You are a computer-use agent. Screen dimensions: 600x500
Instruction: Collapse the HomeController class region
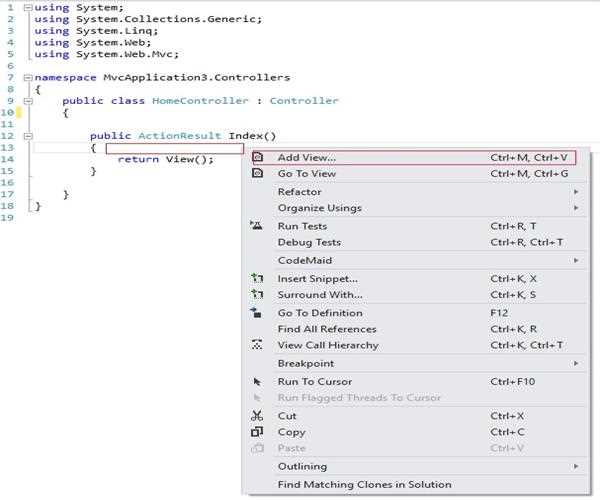(27, 101)
